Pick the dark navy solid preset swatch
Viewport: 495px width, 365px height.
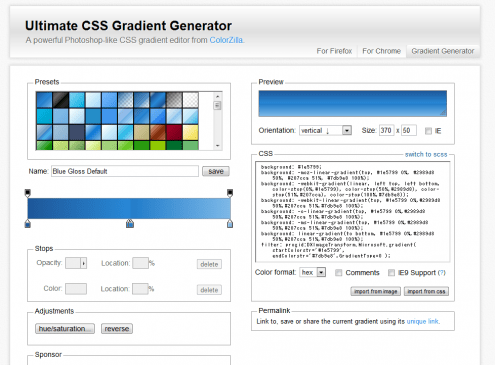tap(77, 132)
